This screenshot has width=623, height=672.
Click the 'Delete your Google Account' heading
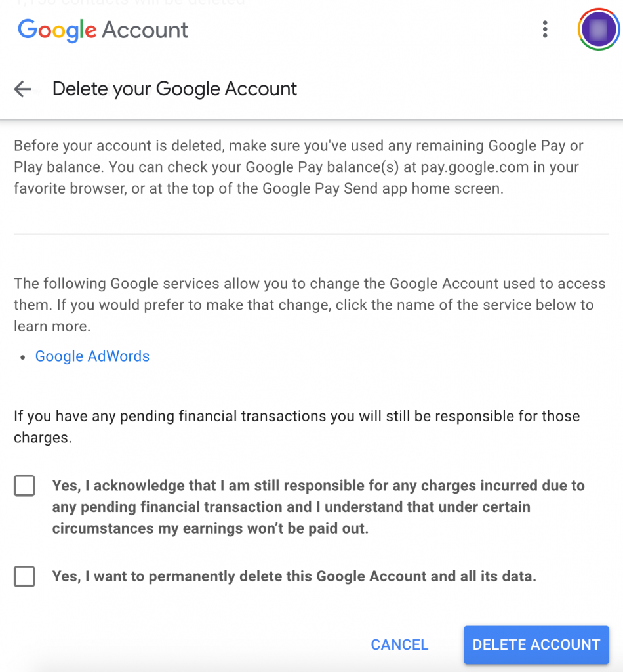(174, 89)
